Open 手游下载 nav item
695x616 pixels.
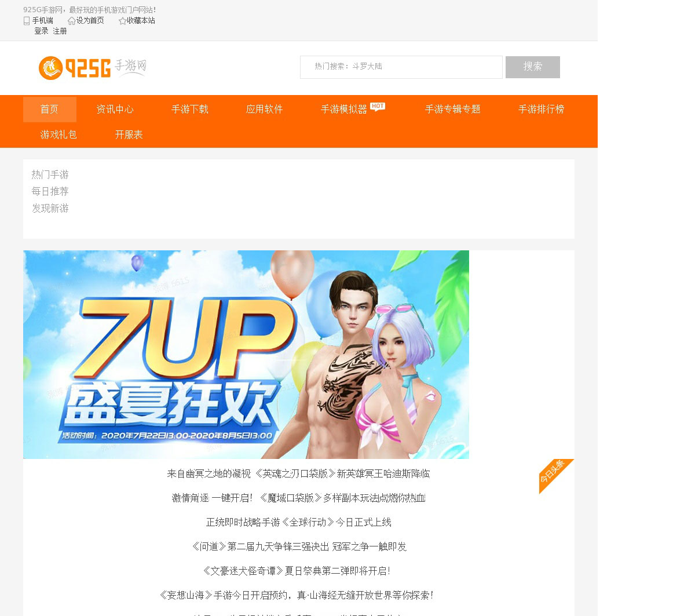189,110
